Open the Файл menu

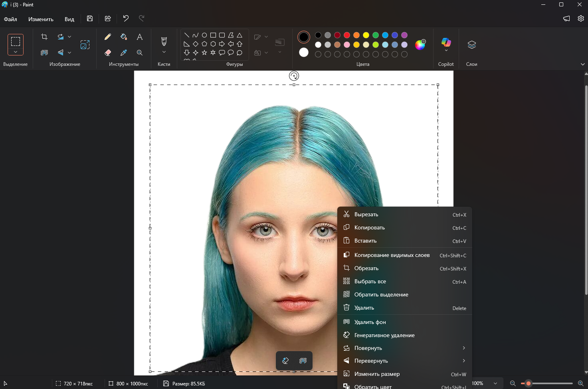click(x=10, y=19)
